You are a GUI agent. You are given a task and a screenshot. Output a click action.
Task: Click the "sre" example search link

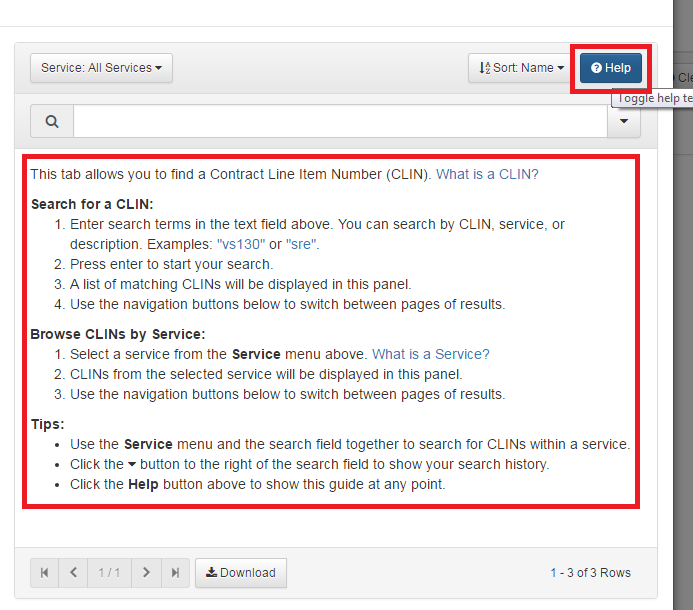click(301, 244)
